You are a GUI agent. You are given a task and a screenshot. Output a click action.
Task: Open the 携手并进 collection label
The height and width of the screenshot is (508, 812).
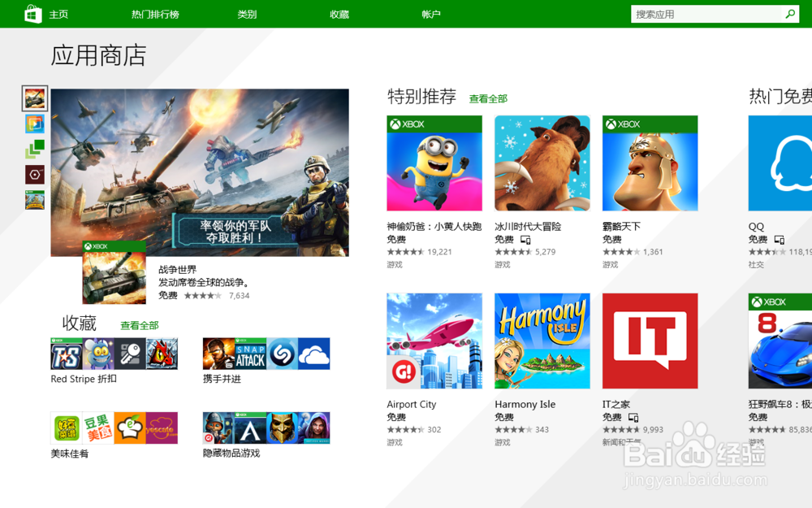(x=222, y=379)
